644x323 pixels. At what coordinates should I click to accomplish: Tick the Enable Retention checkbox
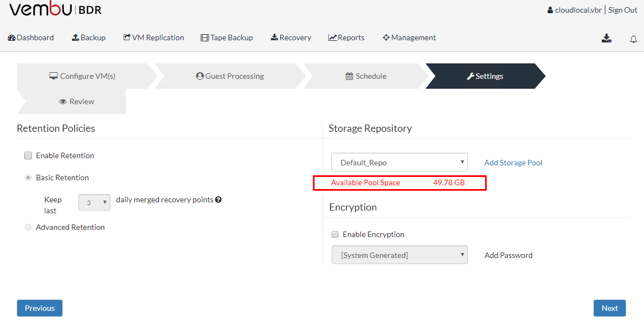tap(28, 155)
